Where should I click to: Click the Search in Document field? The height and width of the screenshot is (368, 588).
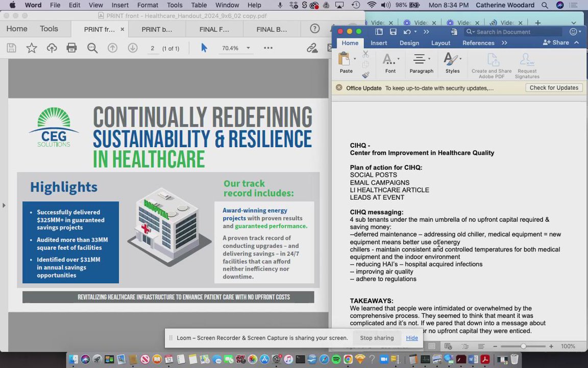(513, 32)
